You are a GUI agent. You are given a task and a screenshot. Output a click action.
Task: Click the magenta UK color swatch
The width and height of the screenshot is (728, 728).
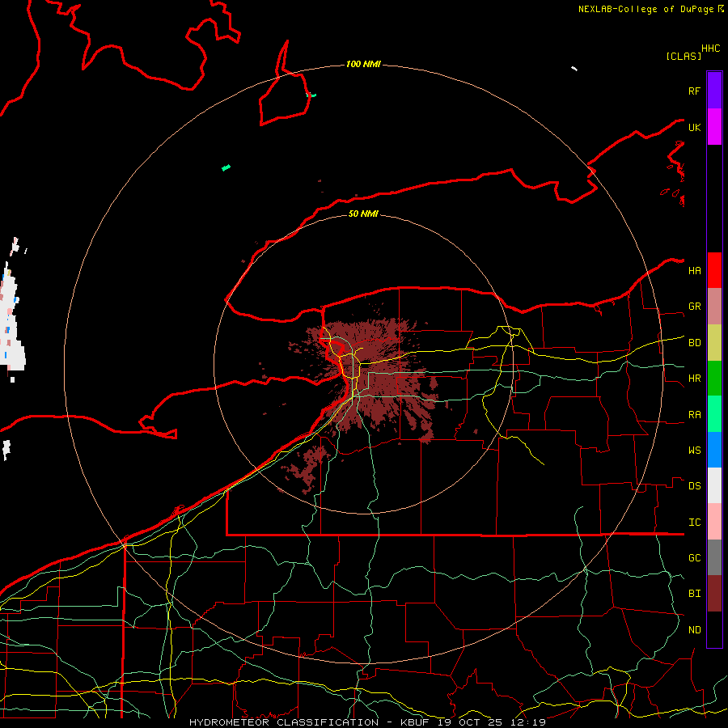[x=714, y=127]
